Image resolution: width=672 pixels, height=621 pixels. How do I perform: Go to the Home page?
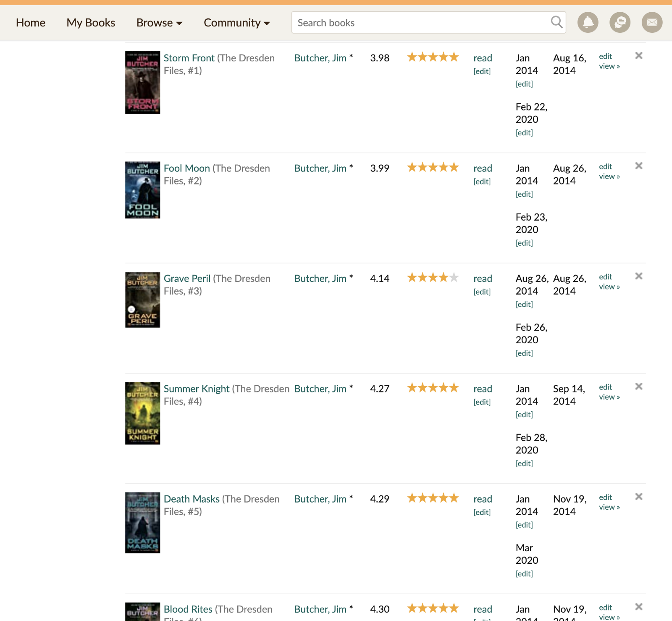(31, 23)
